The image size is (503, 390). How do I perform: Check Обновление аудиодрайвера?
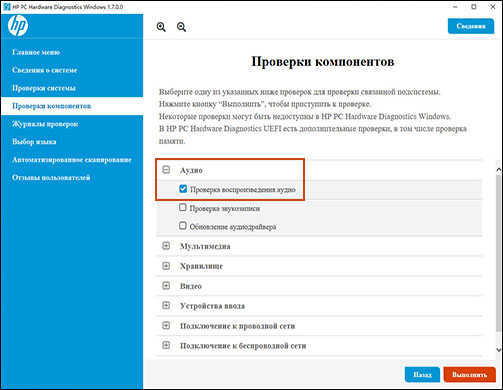click(183, 226)
